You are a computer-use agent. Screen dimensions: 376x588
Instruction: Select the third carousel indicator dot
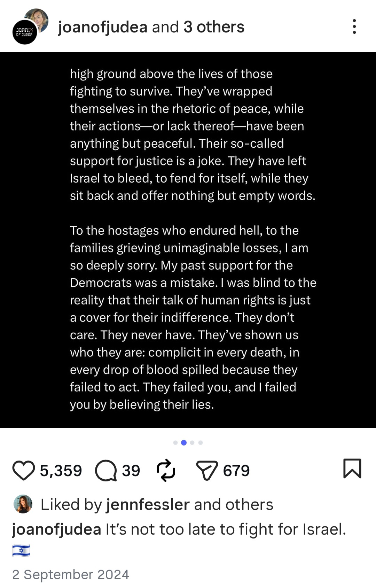tap(192, 443)
